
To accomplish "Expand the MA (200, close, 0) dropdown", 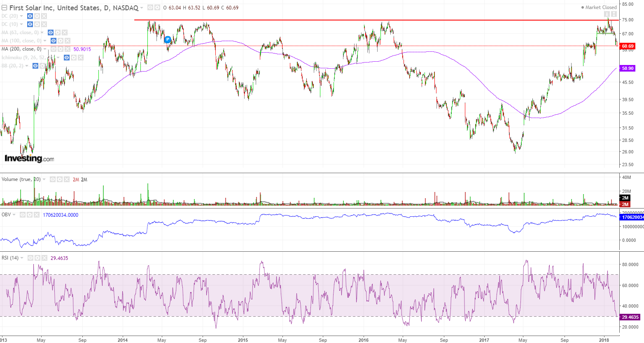I will click(45, 49).
